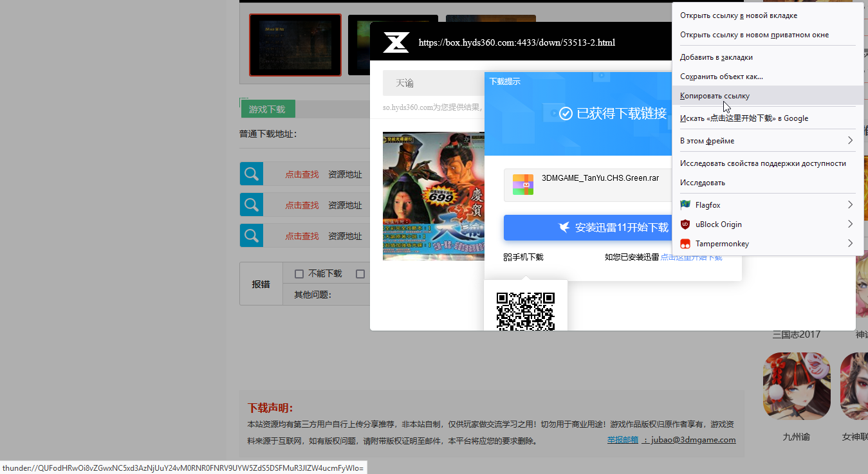Click the 报错 label
The width and height of the screenshot is (868, 474).
point(261,284)
